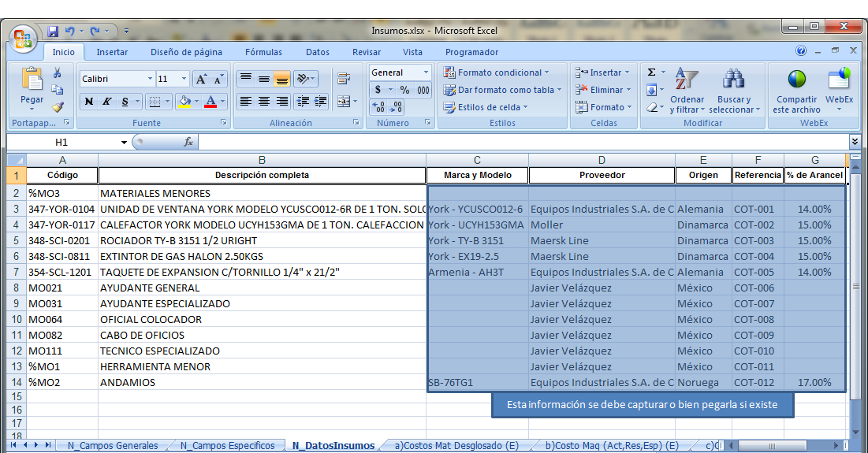Toggle bottom vertical alignment
The width and height of the screenshot is (868, 453).
tap(281, 79)
